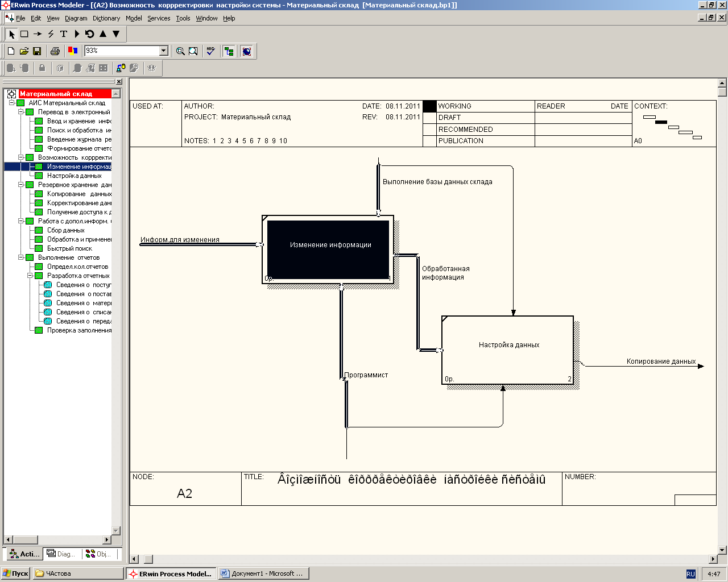Screen dimensions: 728x582
Task: Select Настройка данных in tree
Action: pos(75,176)
